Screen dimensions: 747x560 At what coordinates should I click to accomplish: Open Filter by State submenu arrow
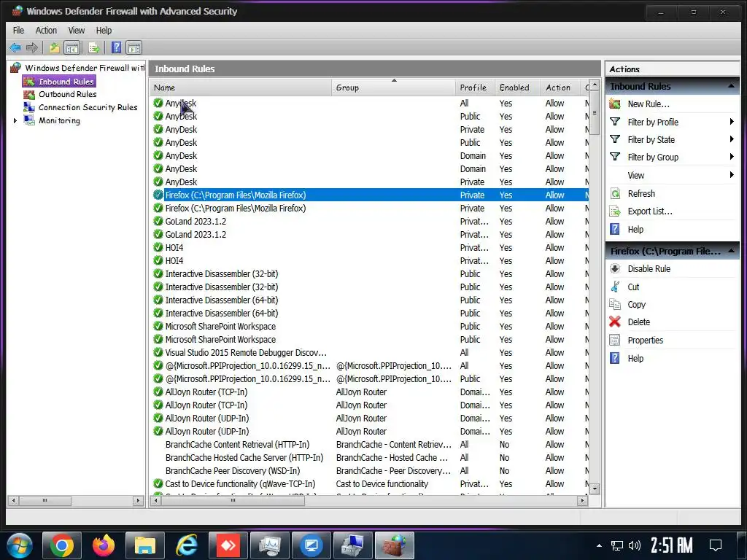pos(731,139)
